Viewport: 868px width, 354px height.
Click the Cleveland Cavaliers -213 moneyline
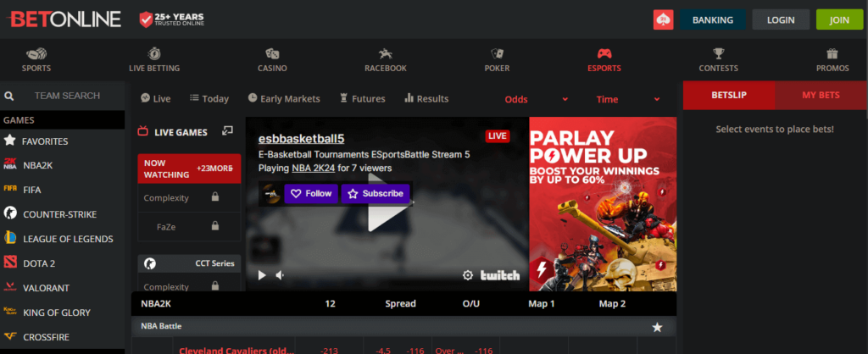click(329, 350)
